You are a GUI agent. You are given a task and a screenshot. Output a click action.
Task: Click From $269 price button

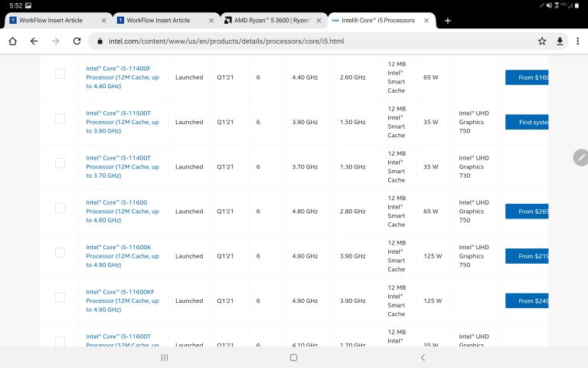click(x=527, y=212)
